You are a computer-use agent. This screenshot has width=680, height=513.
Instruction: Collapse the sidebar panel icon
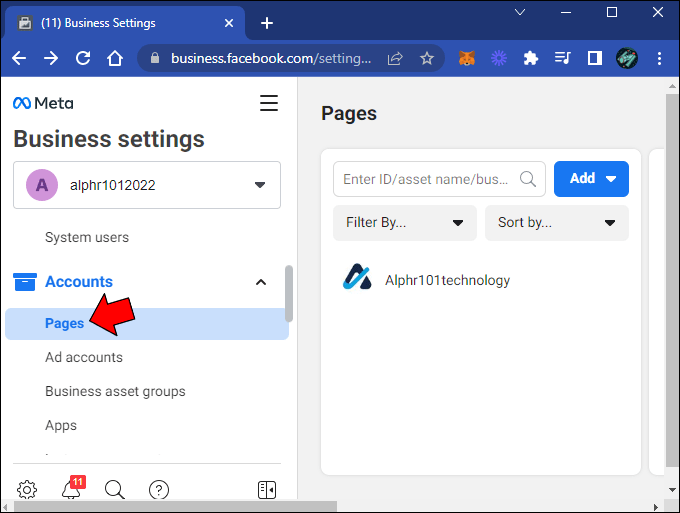point(267,490)
